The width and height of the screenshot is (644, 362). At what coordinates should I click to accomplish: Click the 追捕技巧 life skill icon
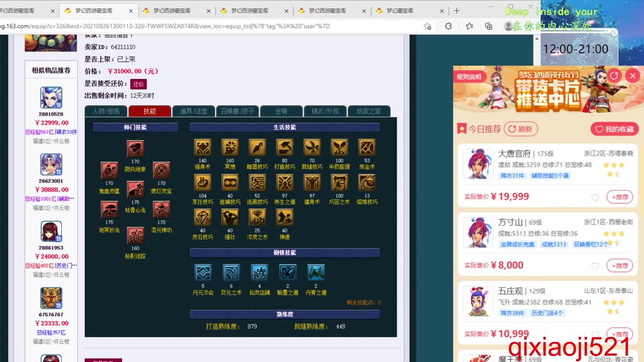tap(230, 183)
